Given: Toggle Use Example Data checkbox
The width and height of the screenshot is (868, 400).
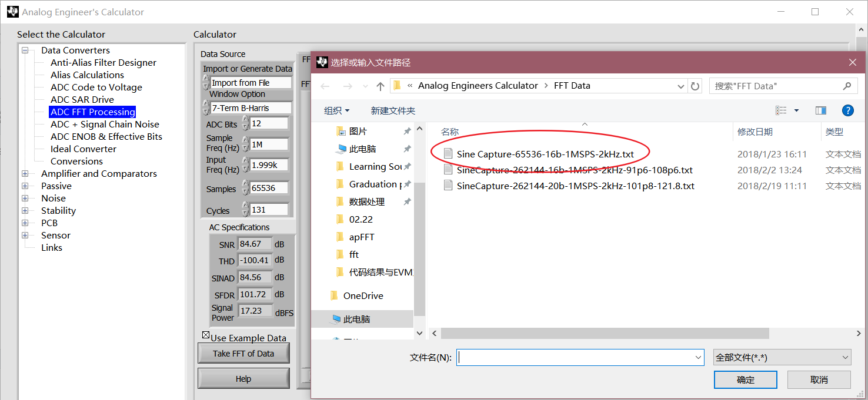Looking at the screenshot, I should pos(206,335).
